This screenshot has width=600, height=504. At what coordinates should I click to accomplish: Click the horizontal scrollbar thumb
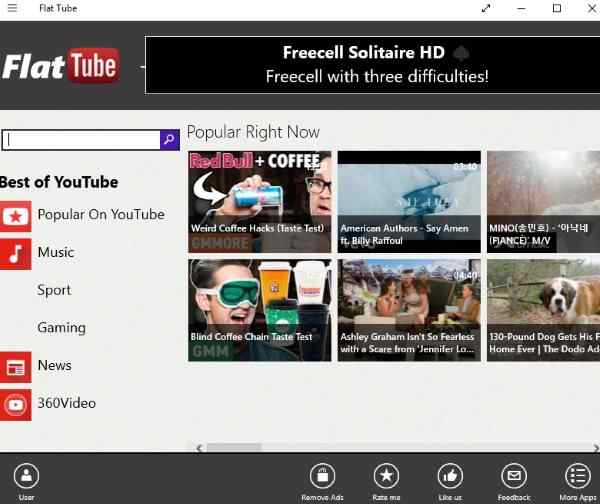(x=234, y=447)
